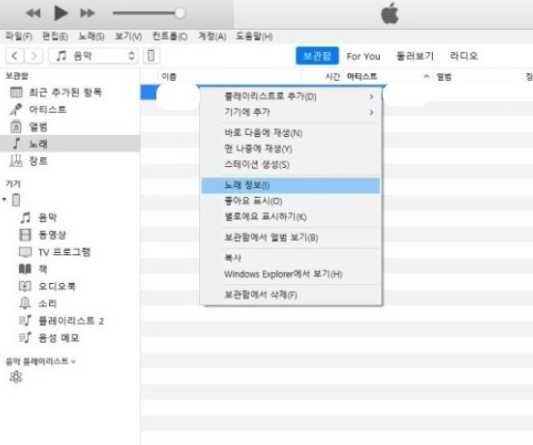Click the double-note icon beside device 음악
The width and height of the screenshot is (533, 445).
(x=25, y=217)
